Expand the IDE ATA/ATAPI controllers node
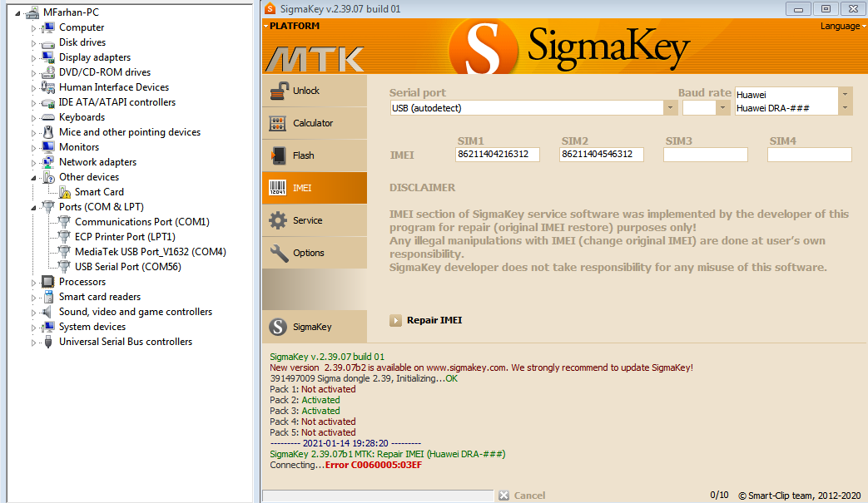 tap(34, 103)
